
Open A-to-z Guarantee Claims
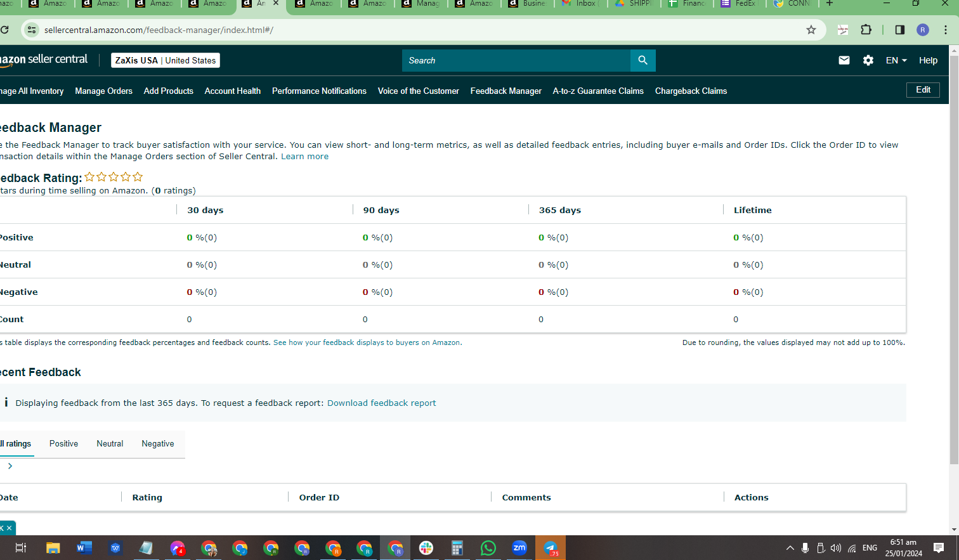pyautogui.click(x=598, y=91)
